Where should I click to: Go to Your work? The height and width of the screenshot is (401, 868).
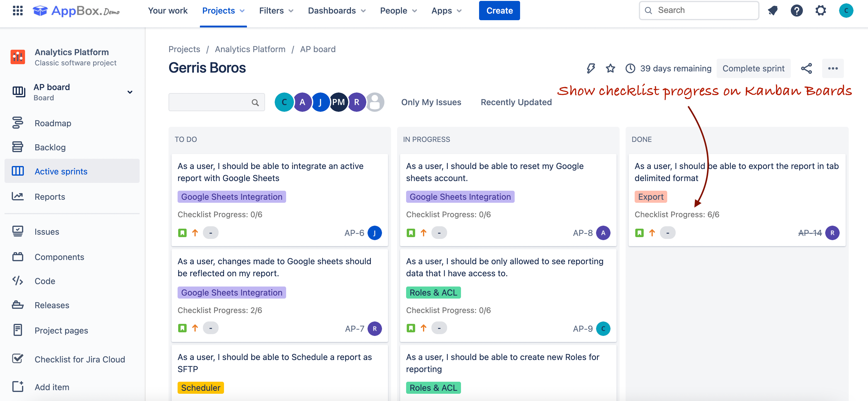coord(167,11)
